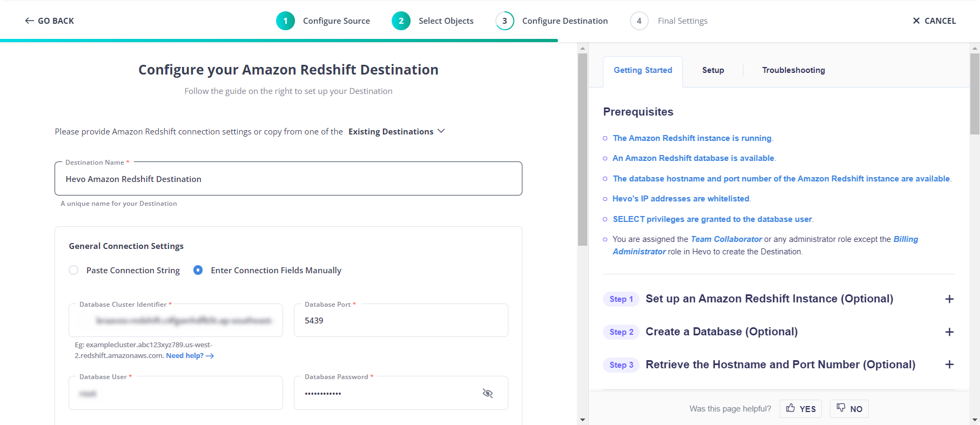The image size is (980, 425).
Task: Click the wizard progress bar
Action: point(279,41)
